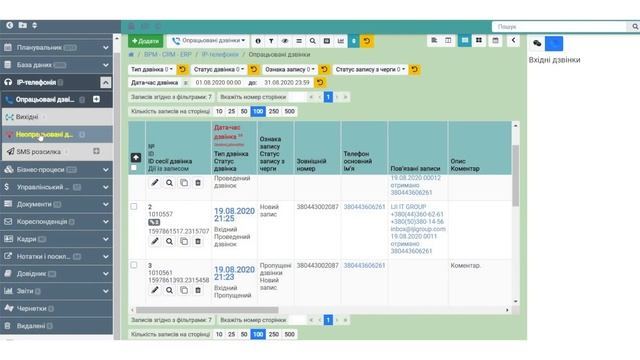Screen dimensions: 640x360
Task: Click page 1 in the top pagination
Action: point(328,97)
